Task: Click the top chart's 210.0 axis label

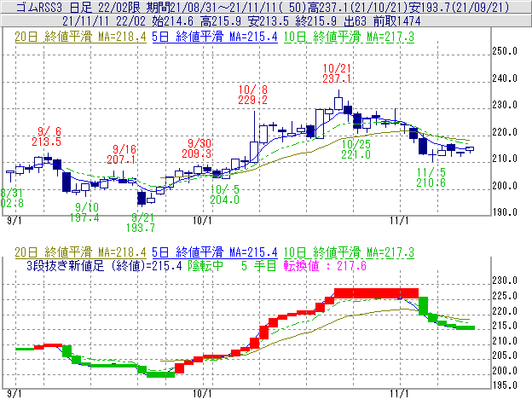Action: click(505, 159)
